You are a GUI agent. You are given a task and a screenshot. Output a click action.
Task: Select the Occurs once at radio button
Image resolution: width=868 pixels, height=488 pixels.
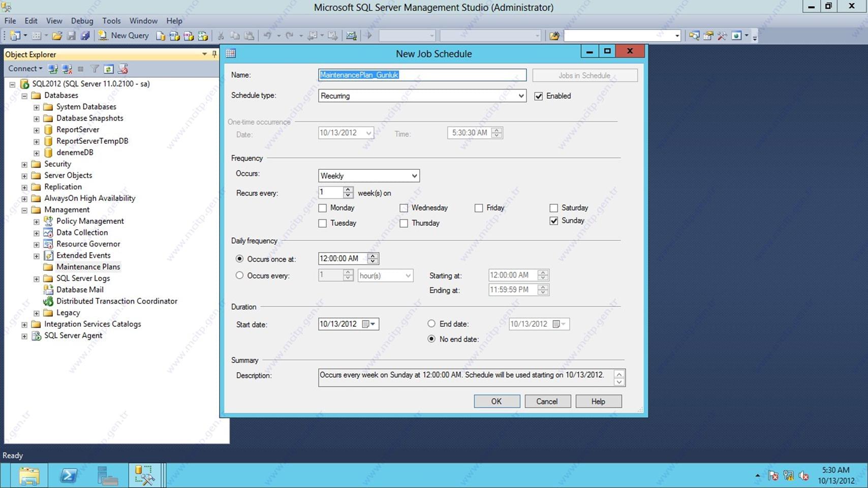[x=239, y=259]
